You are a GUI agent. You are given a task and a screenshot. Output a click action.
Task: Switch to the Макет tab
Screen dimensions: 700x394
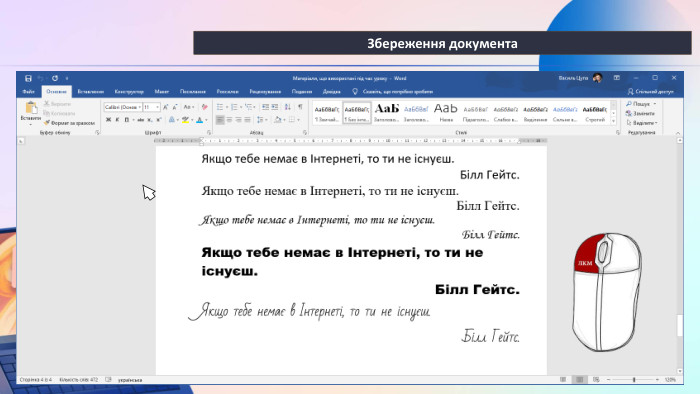(162, 91)
